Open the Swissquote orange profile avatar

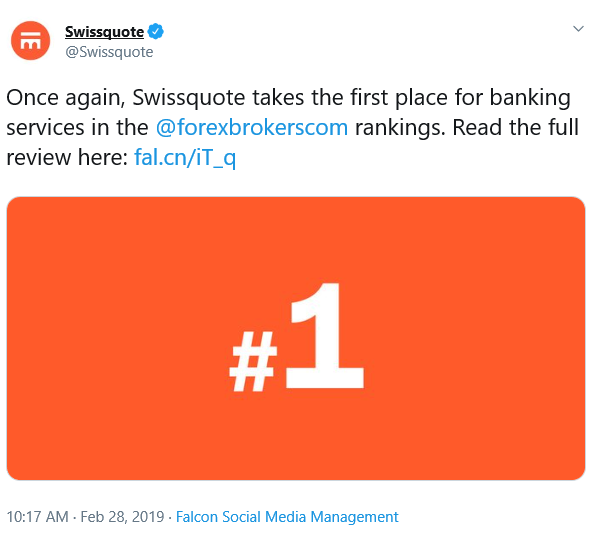tap(31, 40)
